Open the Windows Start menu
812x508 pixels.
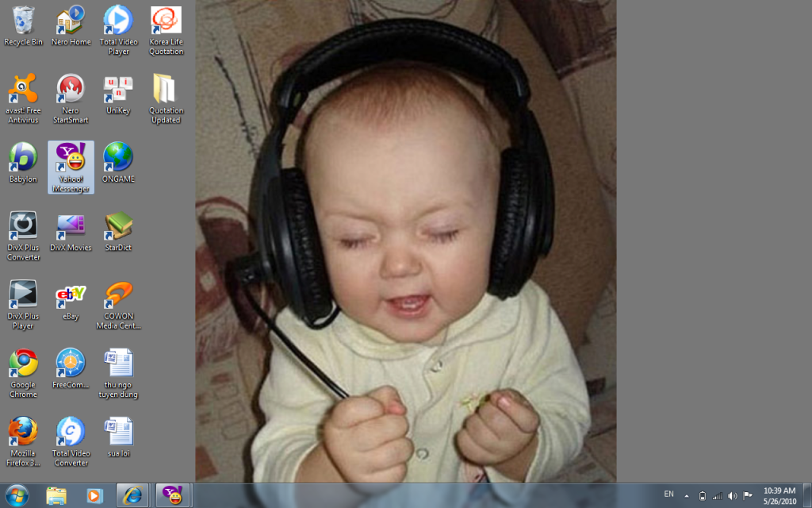click(x=16, y=495)
